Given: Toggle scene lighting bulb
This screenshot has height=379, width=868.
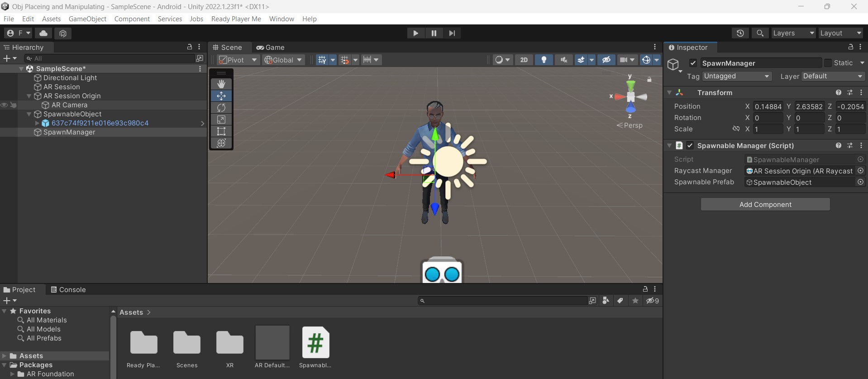Looking at the screenshot, I should pyautogui.click(x=544, y=60).
